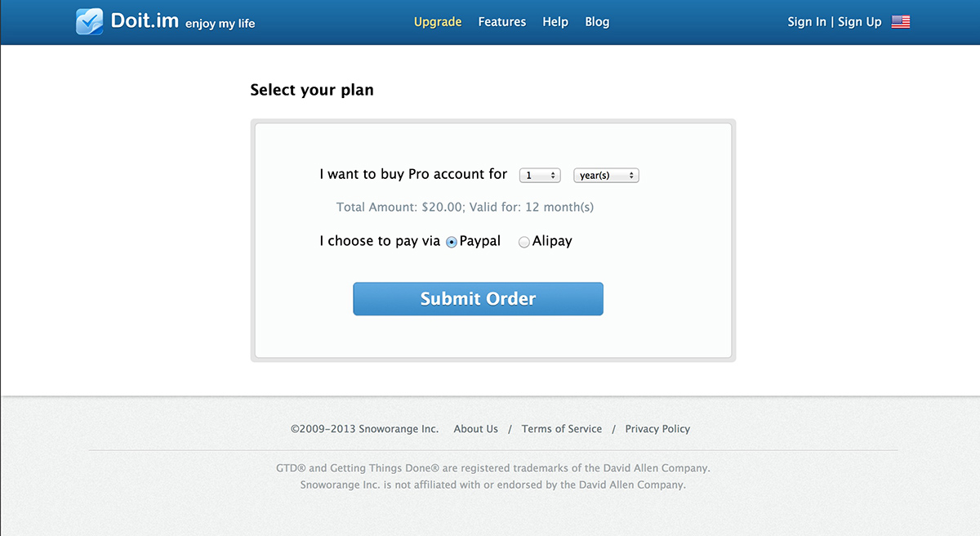This screenshot has width=980, height=536.
Task: Click the "enjoy my life" tagline
Action: click(220, 24)
